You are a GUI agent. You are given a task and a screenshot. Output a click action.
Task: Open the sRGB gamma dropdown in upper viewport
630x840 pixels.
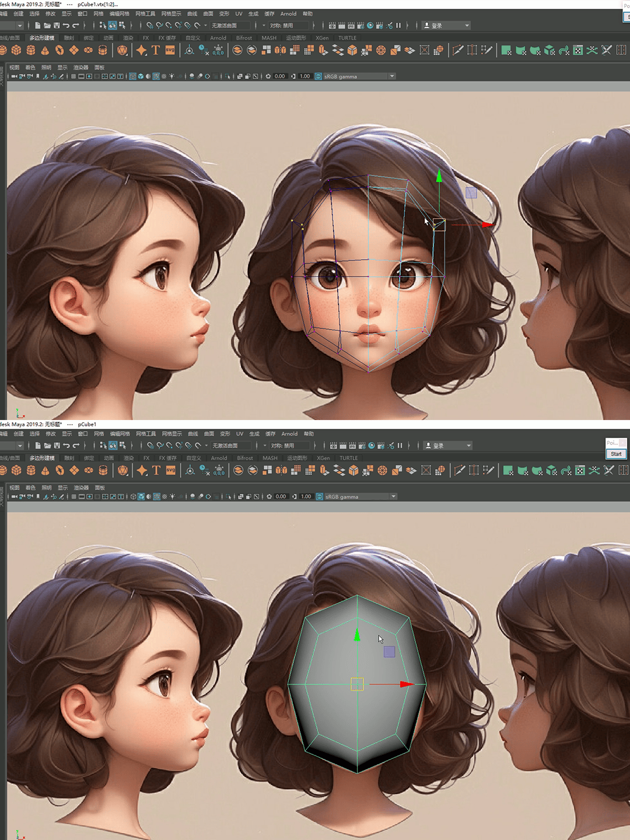tap(392, 76)
